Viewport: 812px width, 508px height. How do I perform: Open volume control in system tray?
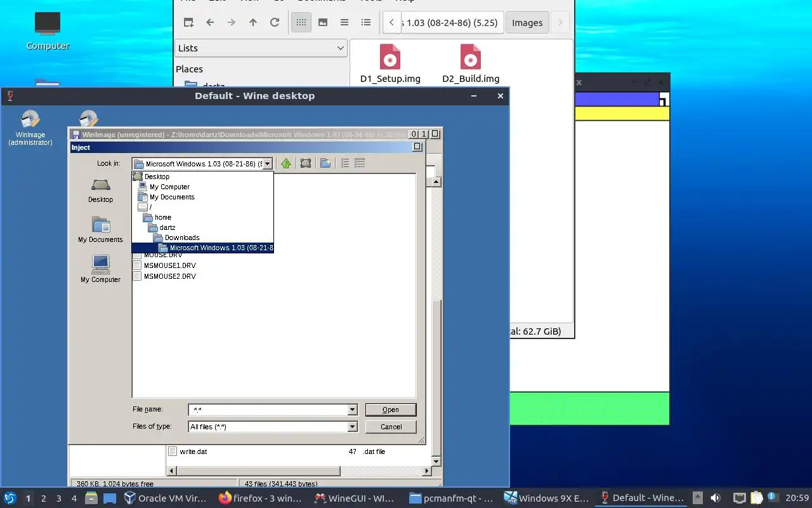click(716, 498)
